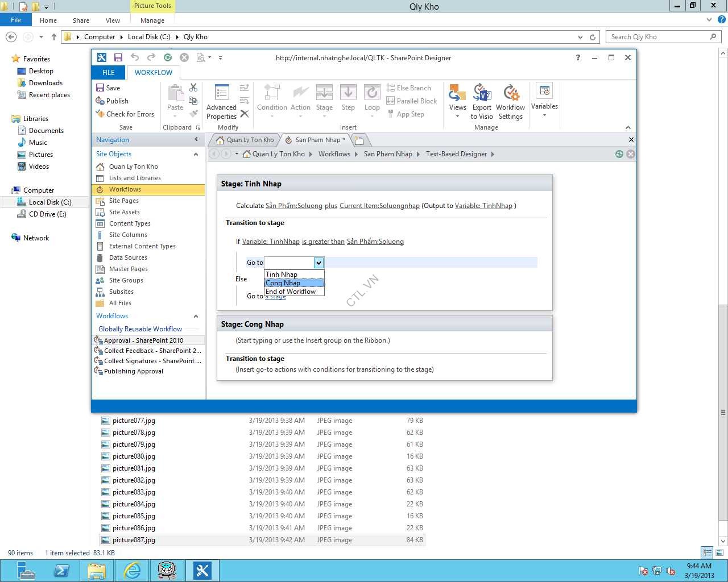
Task: Open the Views dropdown
Action: coord(457,102)
